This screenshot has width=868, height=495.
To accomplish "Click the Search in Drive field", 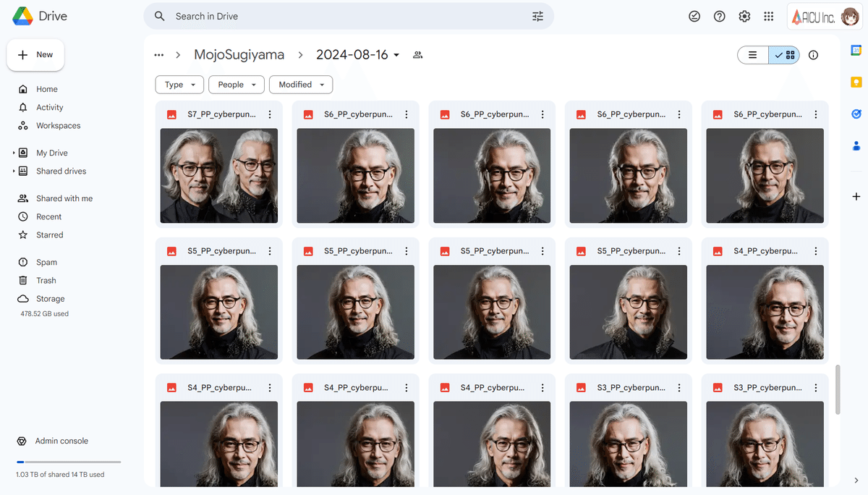I will [349, 16].
